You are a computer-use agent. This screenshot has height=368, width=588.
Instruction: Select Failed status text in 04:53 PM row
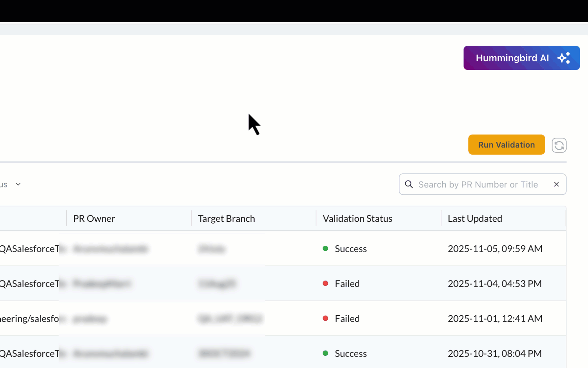pos(347,283)
